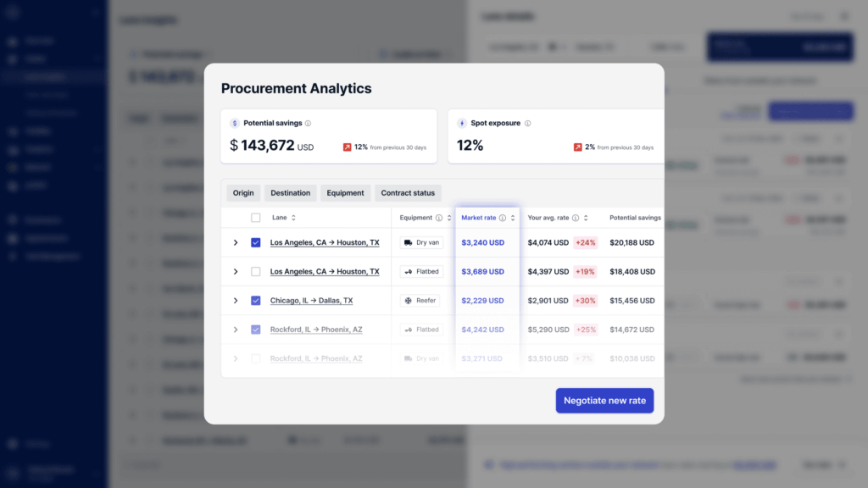Expand the Chicago to Dallas Reefer row
868x488 pixels.
click(236, 301)
